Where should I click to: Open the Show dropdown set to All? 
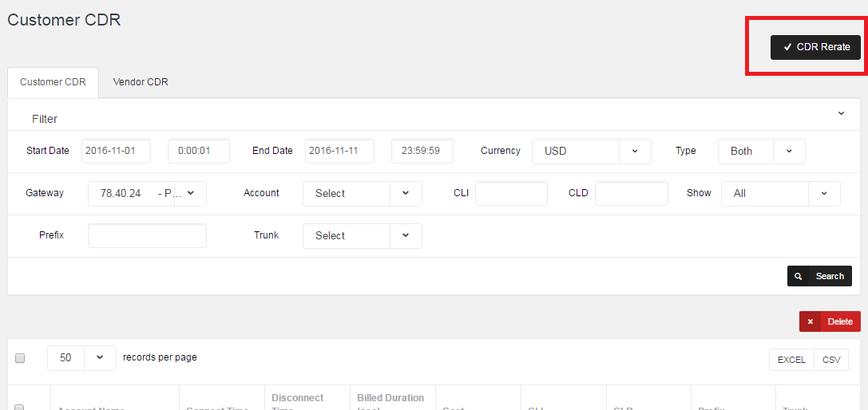tap(780, 194)
